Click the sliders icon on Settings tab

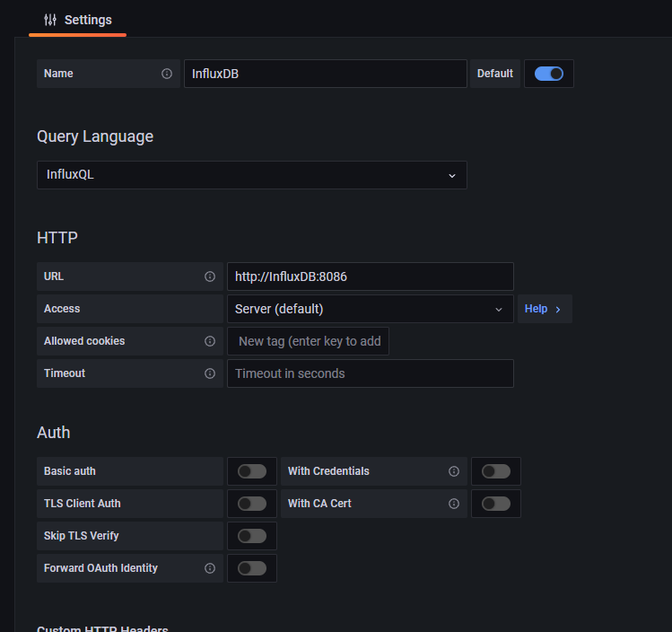point(50,20)
